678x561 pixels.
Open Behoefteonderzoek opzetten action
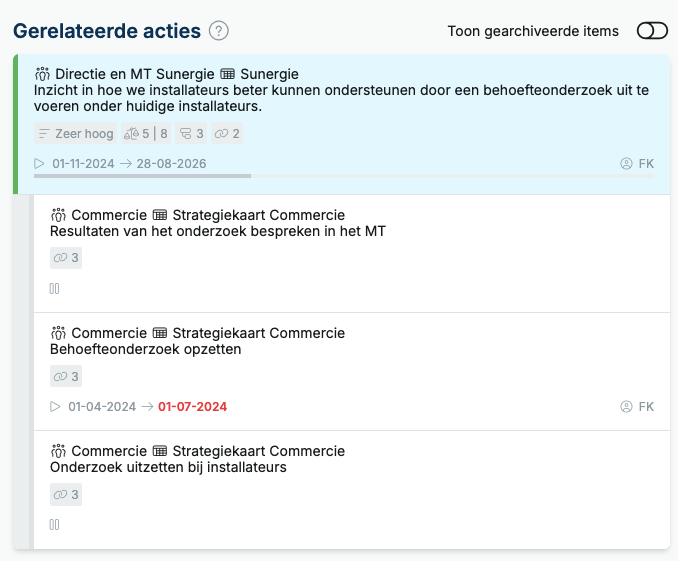tap(146, 349)
